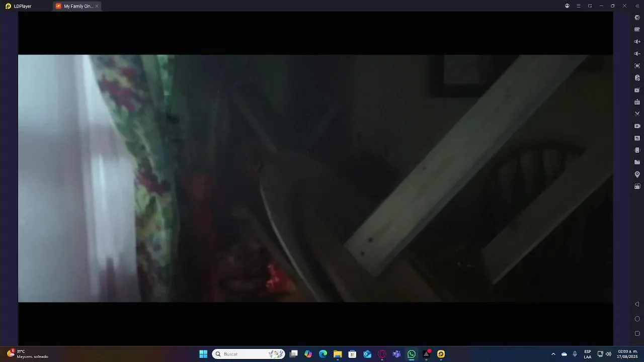Open Outlook from taskbar

pos(367,354)
